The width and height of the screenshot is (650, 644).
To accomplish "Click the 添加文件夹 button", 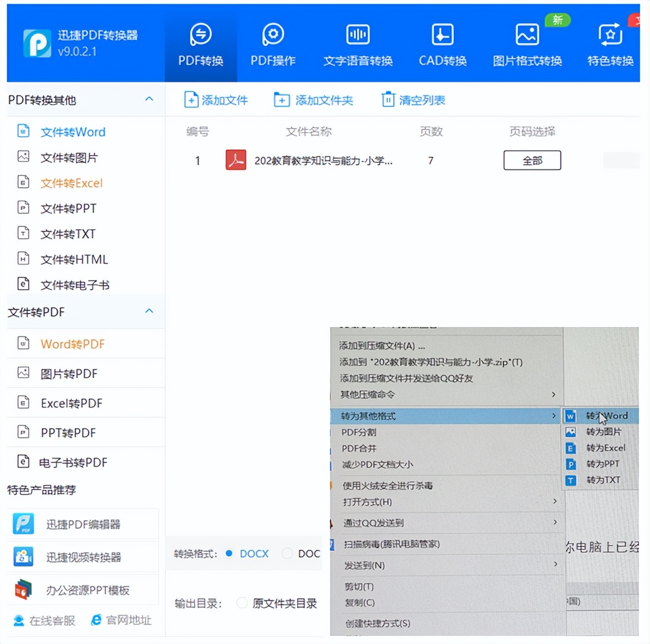I will 314,100.
